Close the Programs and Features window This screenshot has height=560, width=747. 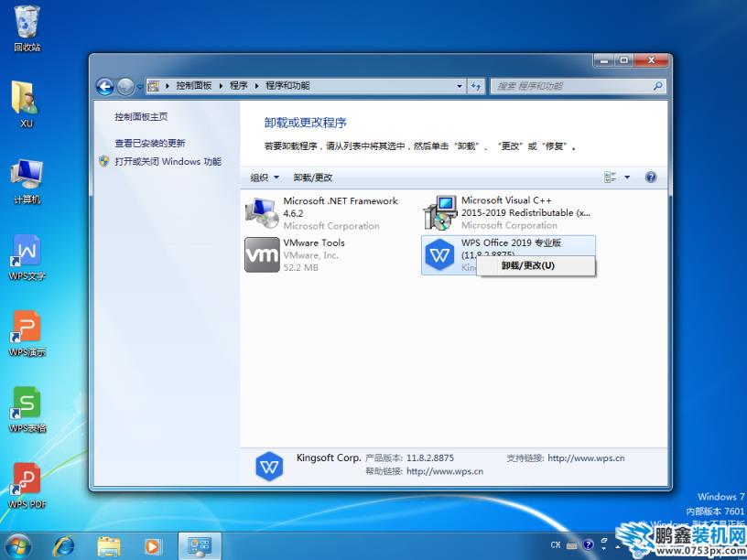click(652, 60)
